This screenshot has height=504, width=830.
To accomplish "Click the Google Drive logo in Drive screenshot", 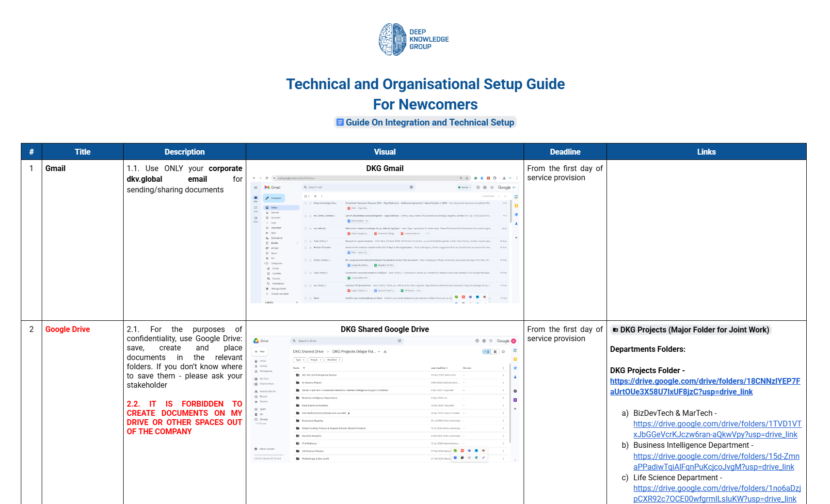I will coord(256,341).
